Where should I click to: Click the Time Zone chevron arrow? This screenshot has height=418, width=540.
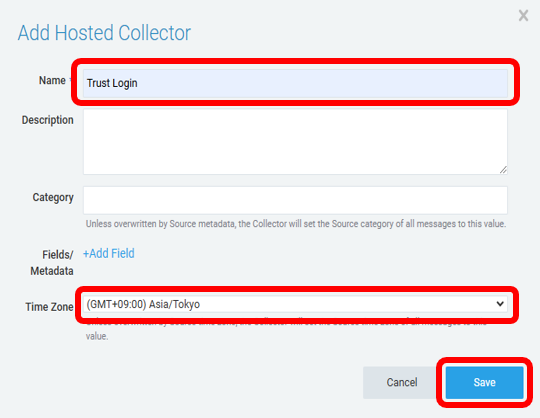click(500, 304)
